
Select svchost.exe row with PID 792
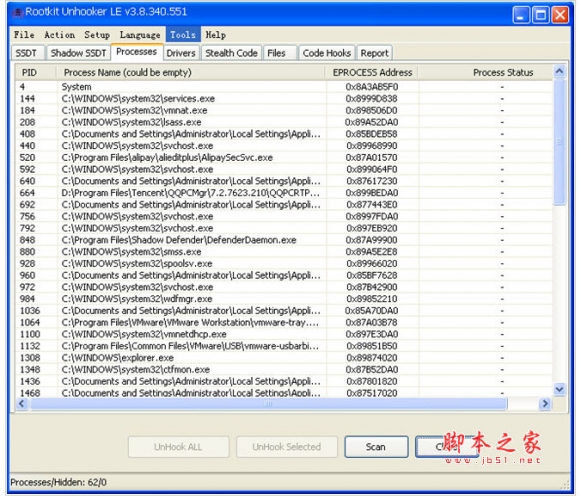point(284,228)
